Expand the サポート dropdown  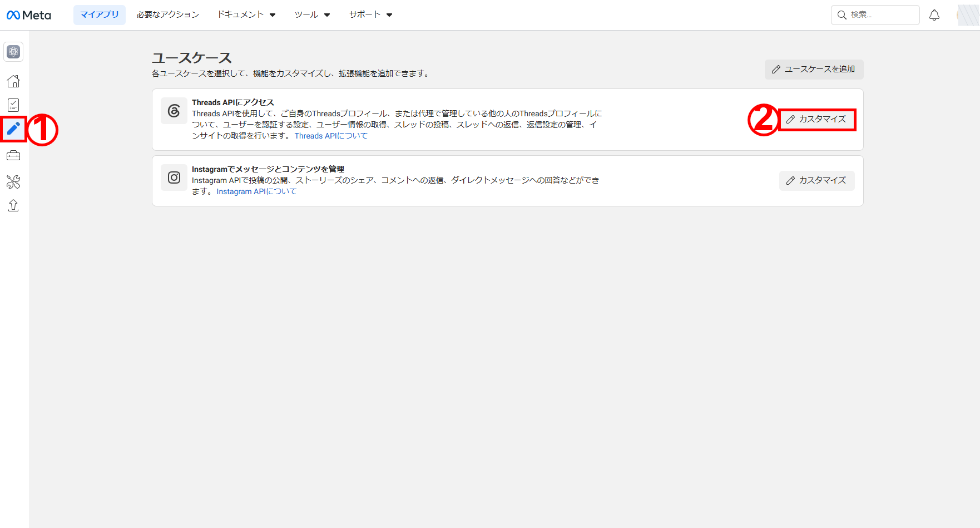(371, 15)
